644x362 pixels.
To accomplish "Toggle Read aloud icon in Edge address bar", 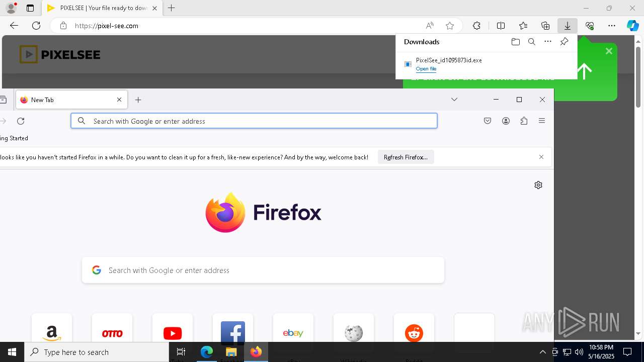I will coord(430,26).
